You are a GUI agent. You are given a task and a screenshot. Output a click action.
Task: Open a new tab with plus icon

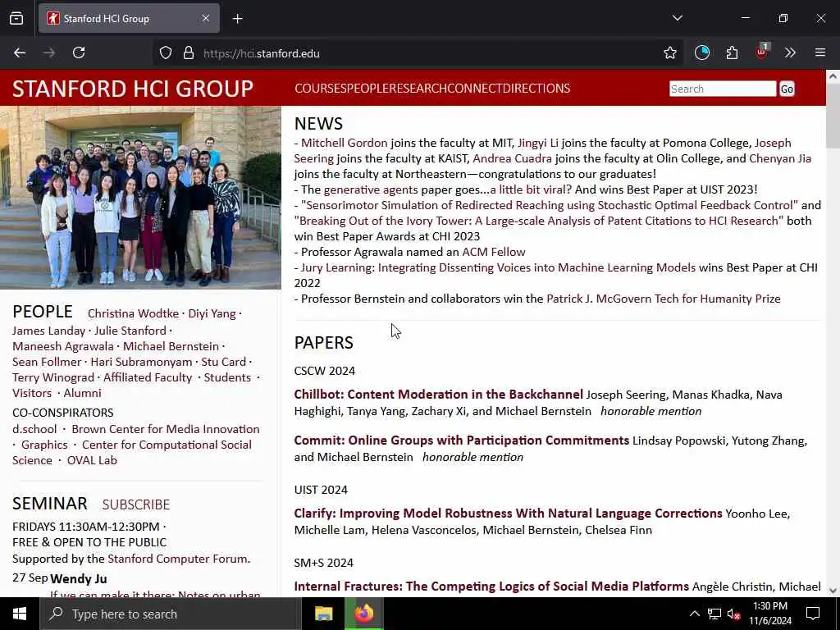click(x=238, y=19)
